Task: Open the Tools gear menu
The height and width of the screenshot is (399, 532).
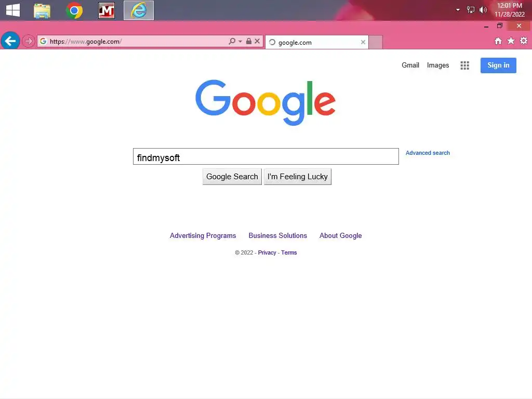Action: point(524,41)
